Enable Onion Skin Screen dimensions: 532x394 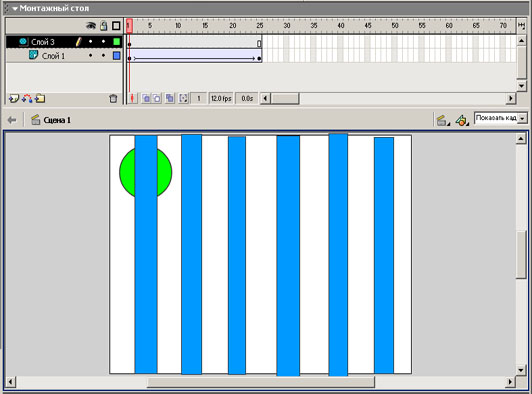coord(146,98)
